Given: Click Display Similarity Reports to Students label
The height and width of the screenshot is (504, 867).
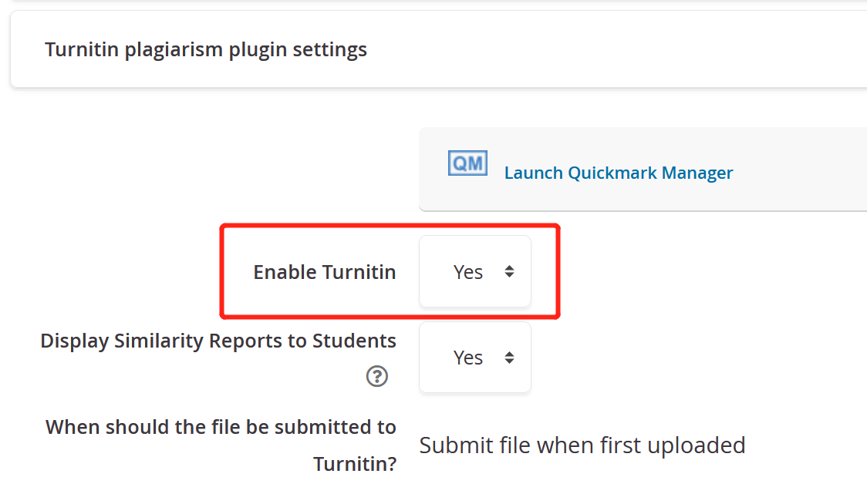Looking at the screenshot, I should pos(218,341).
